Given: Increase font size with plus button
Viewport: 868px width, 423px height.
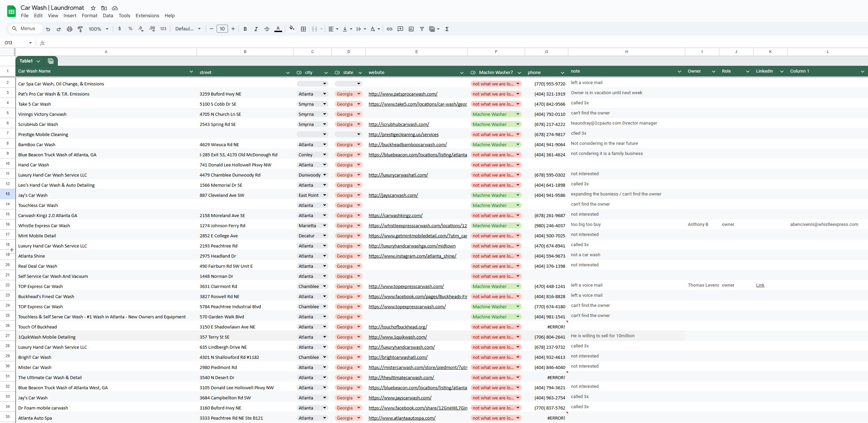Looking at the screenshot, I should (233, 29).
